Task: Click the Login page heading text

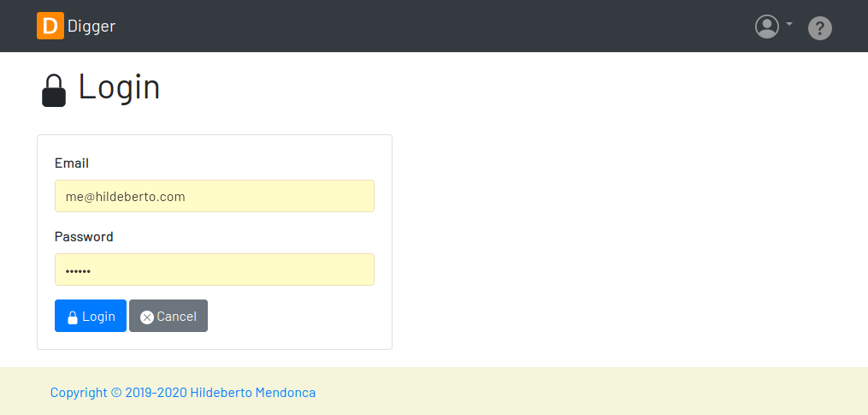Action: click(119, 87)
